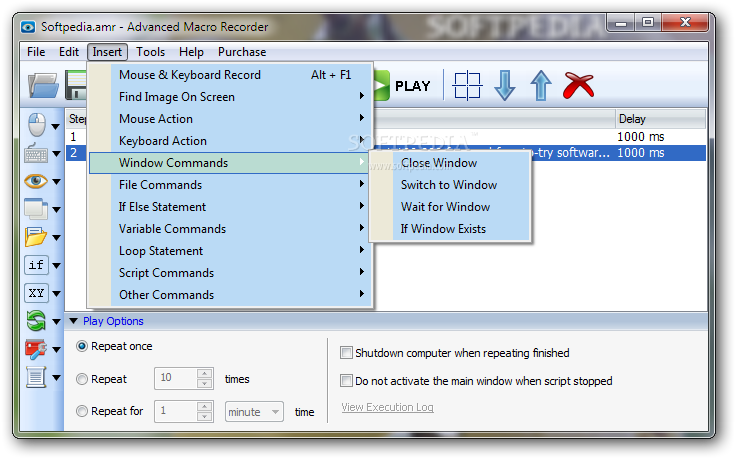This screenshot has height=459, width=736.
Task: Open 'Other Commands' submenu
Action: click(230, 295)
